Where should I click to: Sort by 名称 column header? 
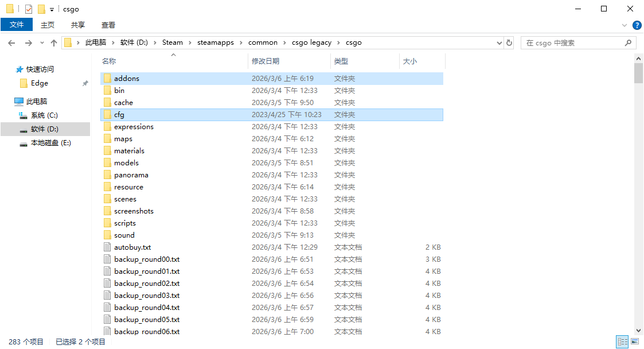click(x=109, y=61)
